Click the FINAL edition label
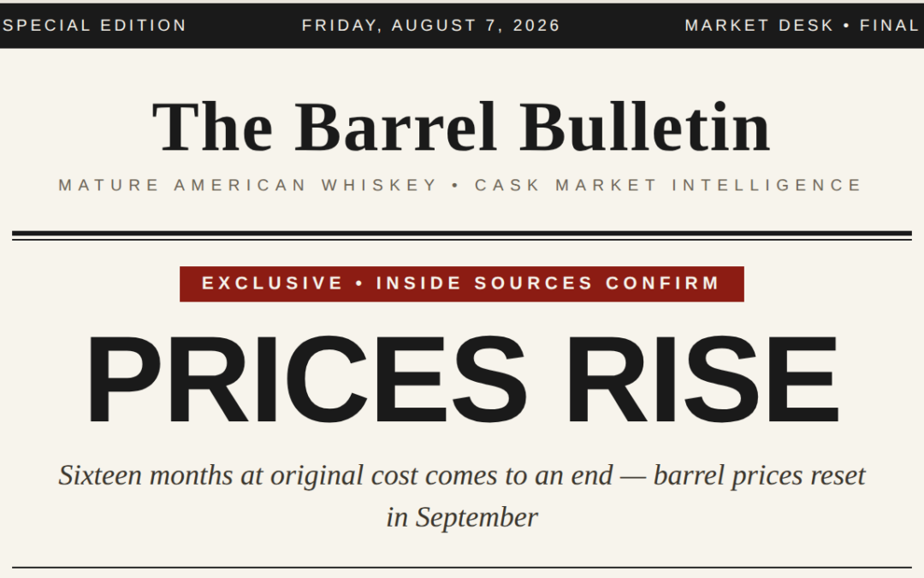Image resolution: width=924 pixels, height=578 pixels. pos(889,26)
